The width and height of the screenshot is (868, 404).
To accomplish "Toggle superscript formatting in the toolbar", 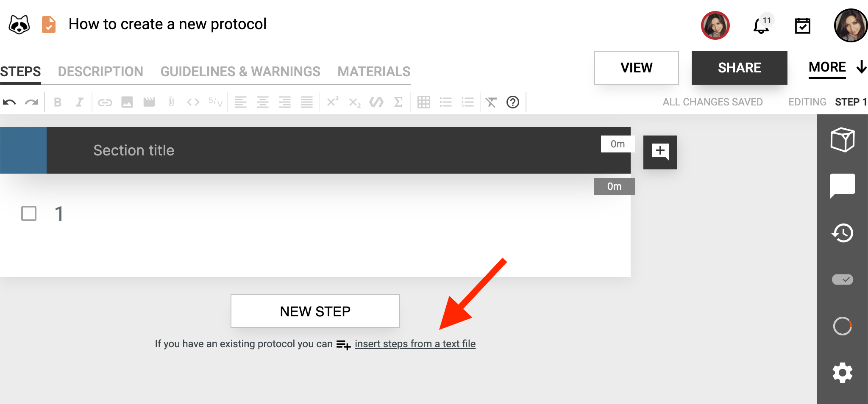I will coord(332,102).
